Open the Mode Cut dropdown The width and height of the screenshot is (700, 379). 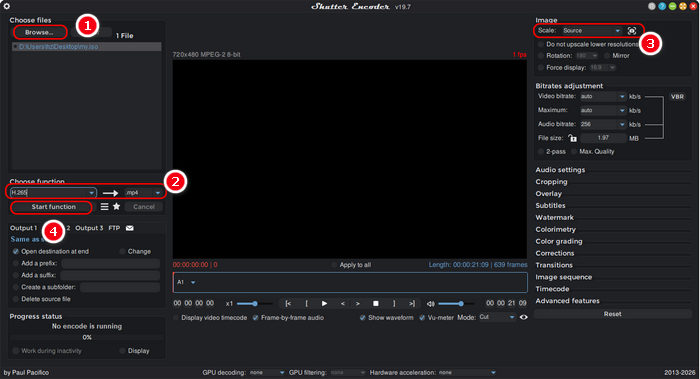[497, 317]
